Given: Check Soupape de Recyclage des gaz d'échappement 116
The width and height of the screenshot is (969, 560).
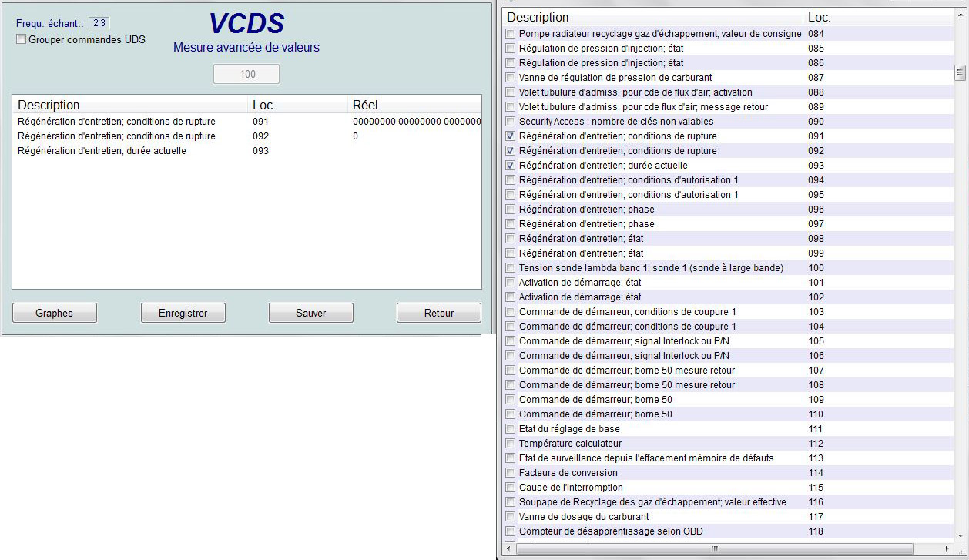Looking at the screenshot, I should coord(510,502).
